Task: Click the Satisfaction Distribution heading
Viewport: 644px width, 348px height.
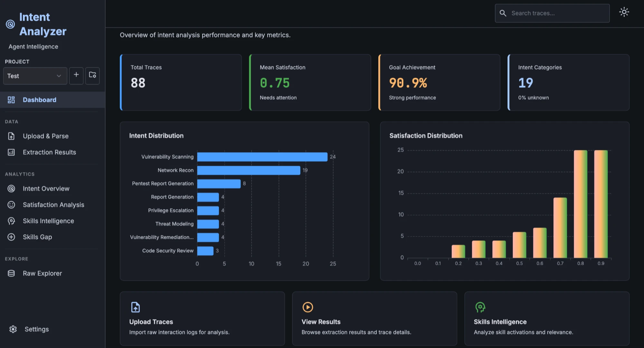Action: [426, 136]
